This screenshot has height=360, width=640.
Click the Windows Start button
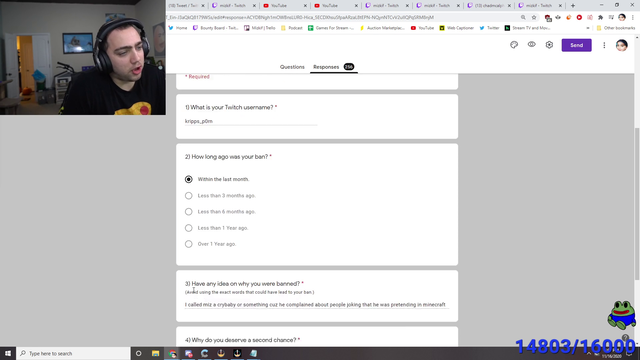click(x=8, y=353)
